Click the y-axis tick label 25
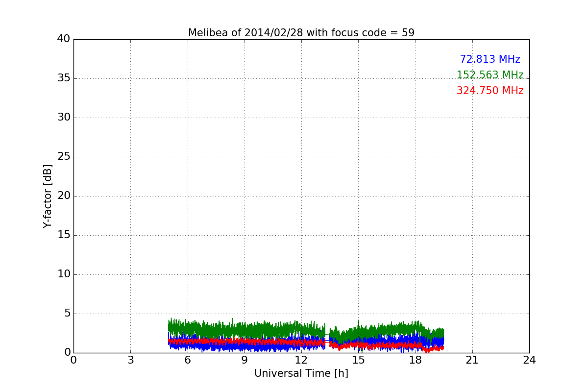This screenshot has width=588, height=392. click(x=64, y=157)
